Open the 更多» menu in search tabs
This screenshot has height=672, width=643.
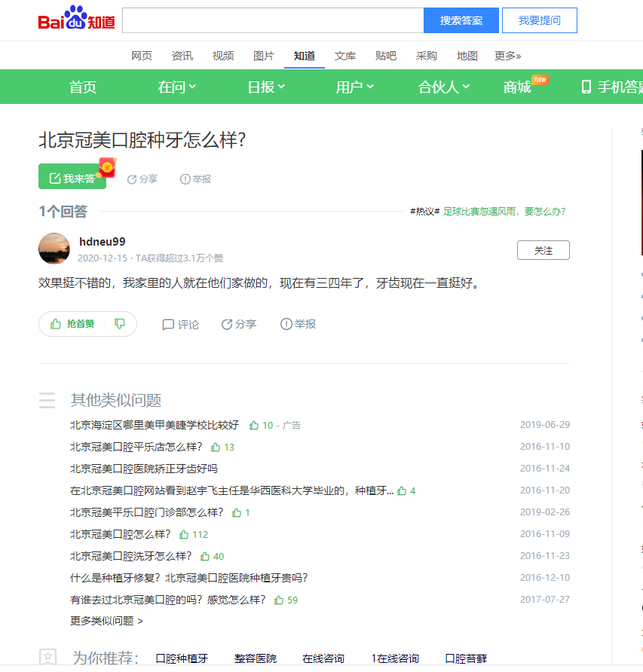pos(507,56)
